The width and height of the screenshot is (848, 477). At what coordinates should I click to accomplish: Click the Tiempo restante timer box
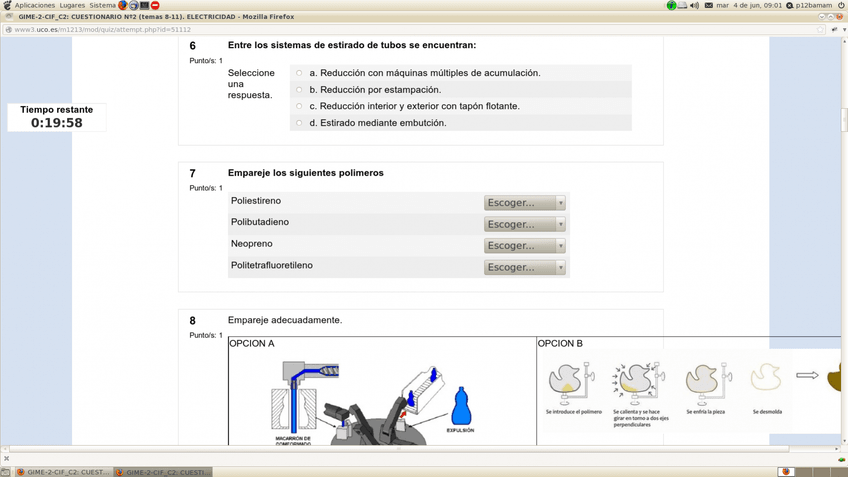coord(57,117)
